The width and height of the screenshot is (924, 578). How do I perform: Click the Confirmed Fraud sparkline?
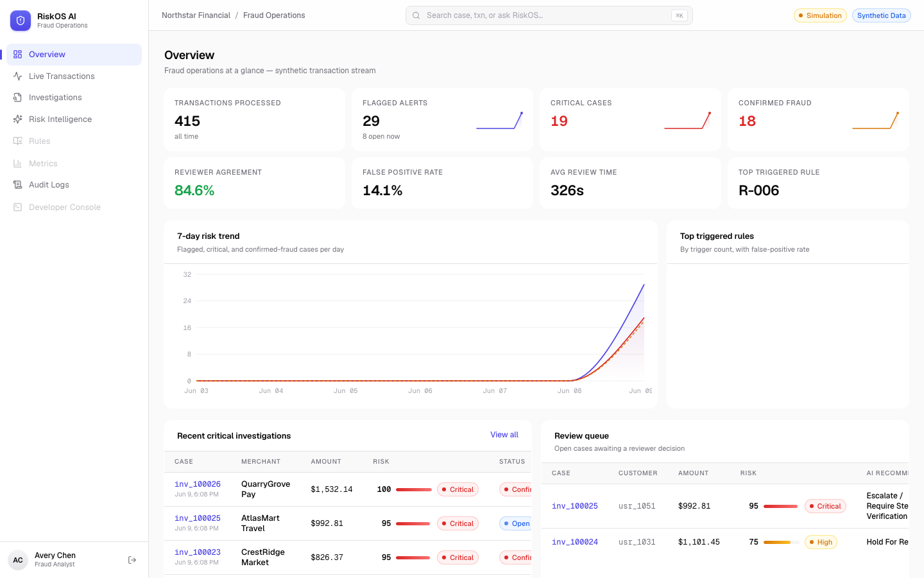[875, 121]
